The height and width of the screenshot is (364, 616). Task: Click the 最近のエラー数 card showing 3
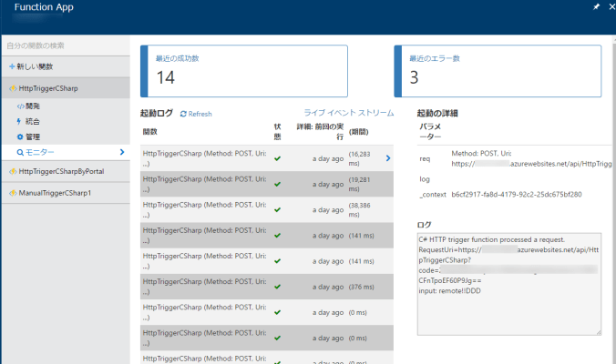pos(498,71)
